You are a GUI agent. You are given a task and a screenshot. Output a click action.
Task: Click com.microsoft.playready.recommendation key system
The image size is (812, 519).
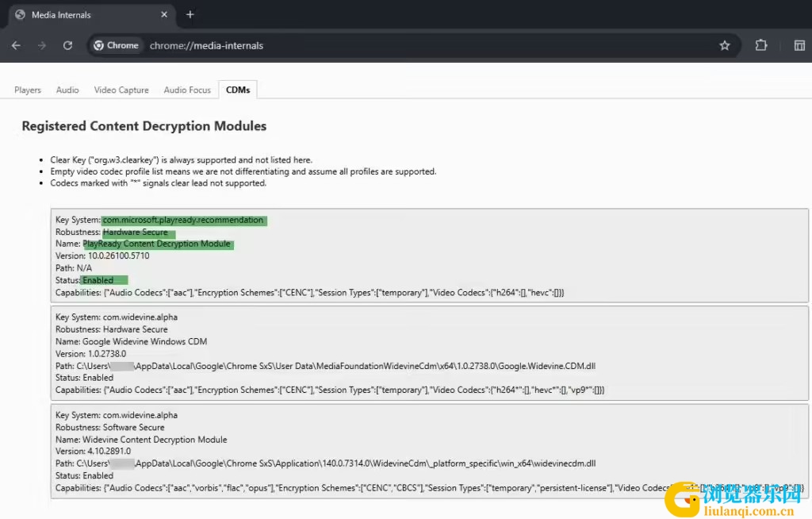coord(183,220)
